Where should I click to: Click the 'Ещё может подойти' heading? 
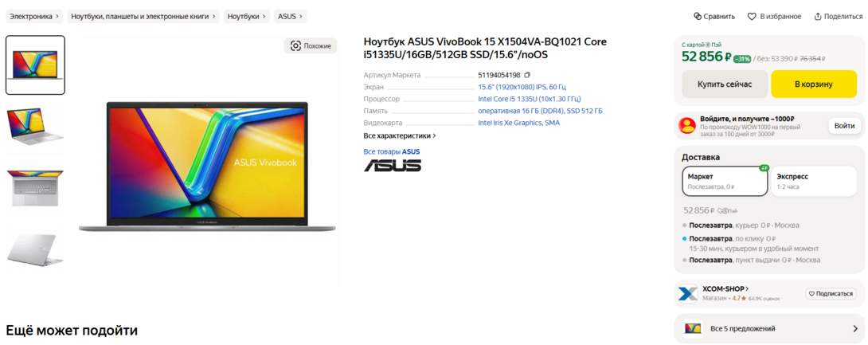(72, 331)
